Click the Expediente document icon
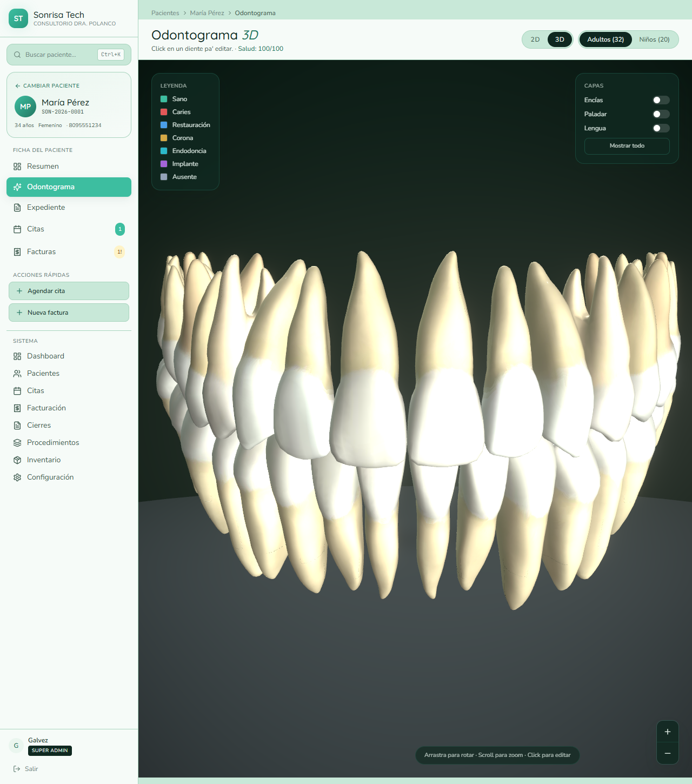 click(x=17, y=208)
